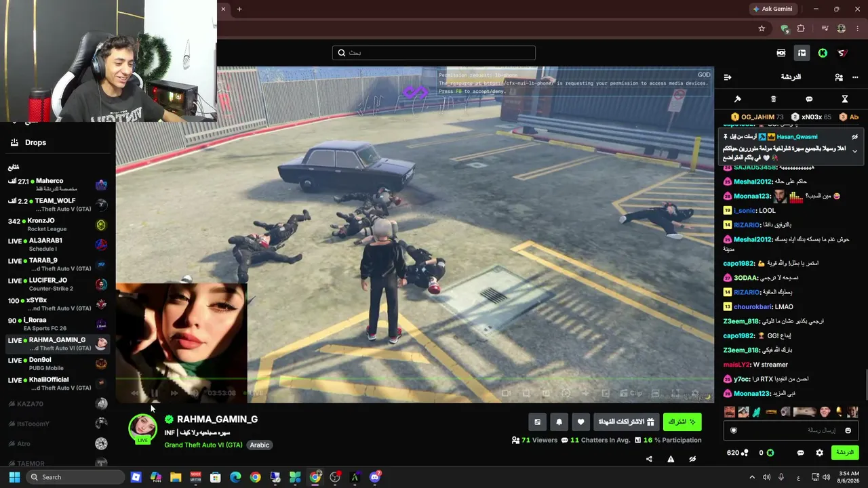Viewport: 868px width, 488px height.
Task: Collapse the chat panel with the arrow icon
Action: [727, 77]
